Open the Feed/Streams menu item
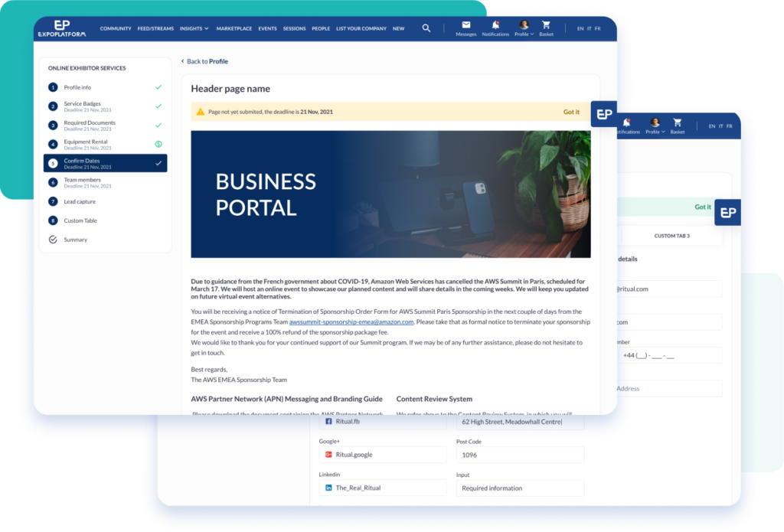The height and width of the screenshot is (532, 784). click(x=155, y=28)
